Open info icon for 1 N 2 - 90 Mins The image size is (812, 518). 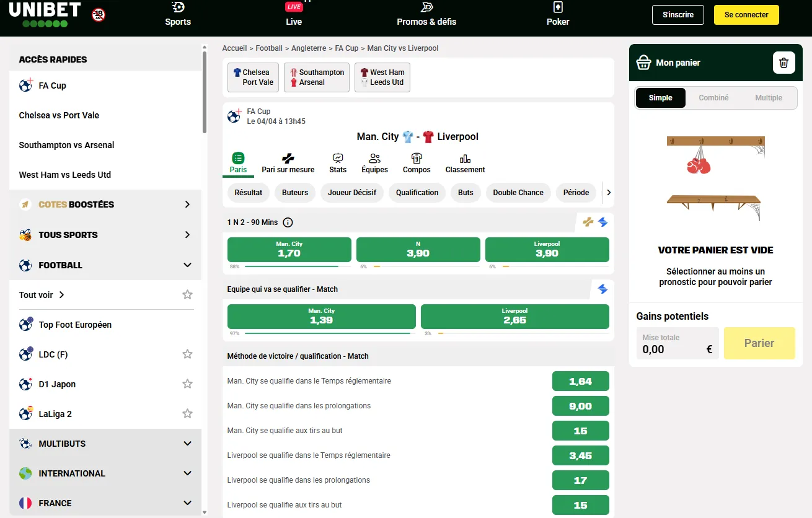click(x=288, y=222)
